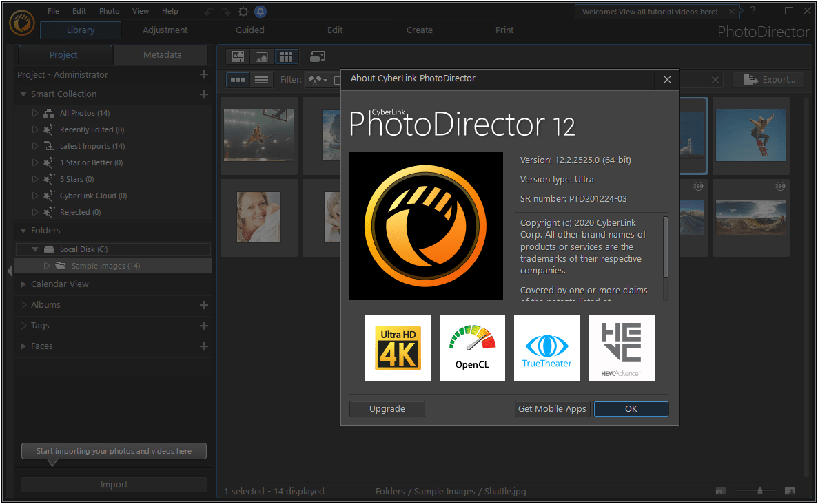The width and height of the screenshot is (818, 504).
Task: Click the HEVC Advance logo
Action: coord(622,348)
